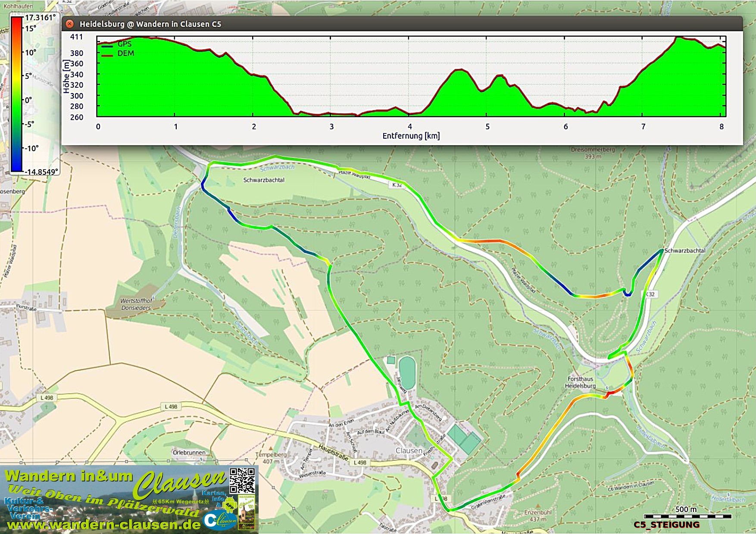The width and height of the screenshot is (756, 534).
Task: Click the C5_STEIGUNG label
Action: [x=666, y=525]
